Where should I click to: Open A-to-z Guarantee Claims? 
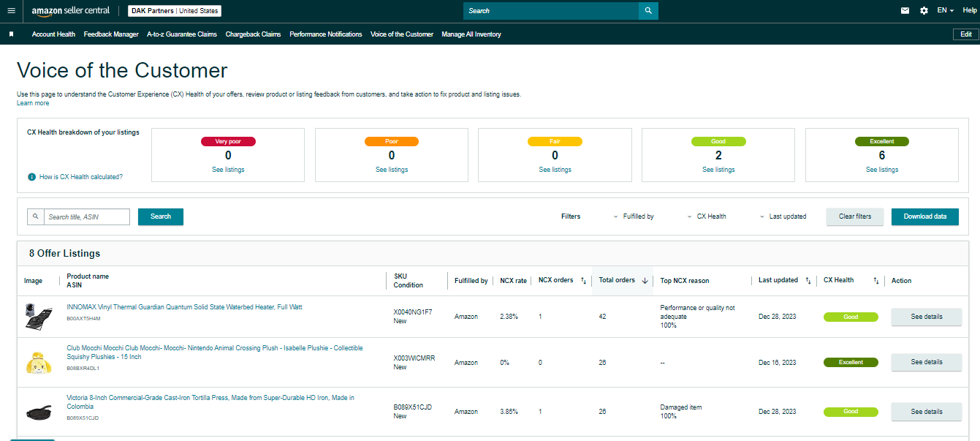point(182,34)
